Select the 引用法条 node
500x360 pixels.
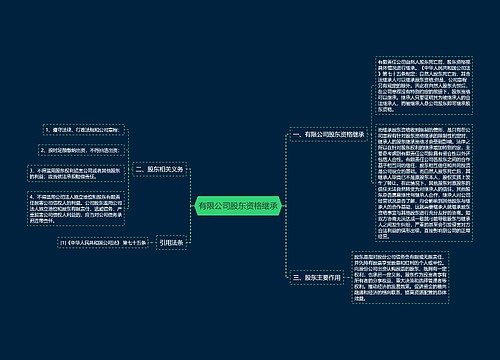pos(171,243)
